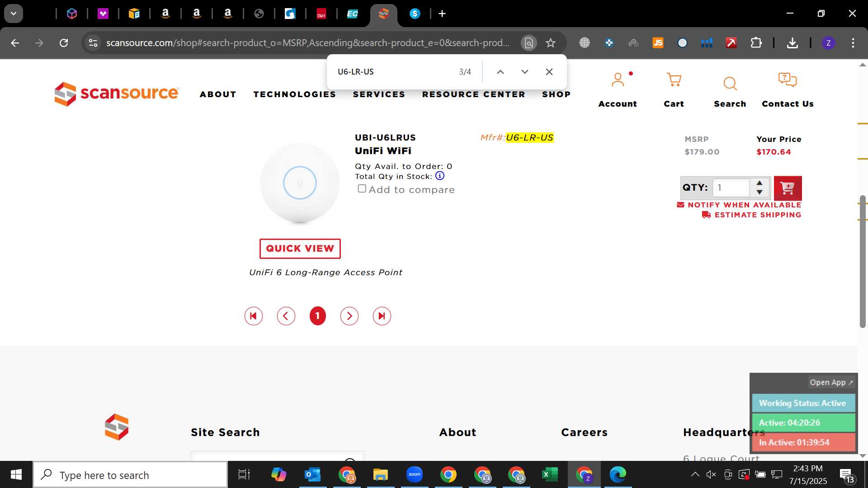Open Excel from the taskbar
868x488 pixels.
point(550,474)
